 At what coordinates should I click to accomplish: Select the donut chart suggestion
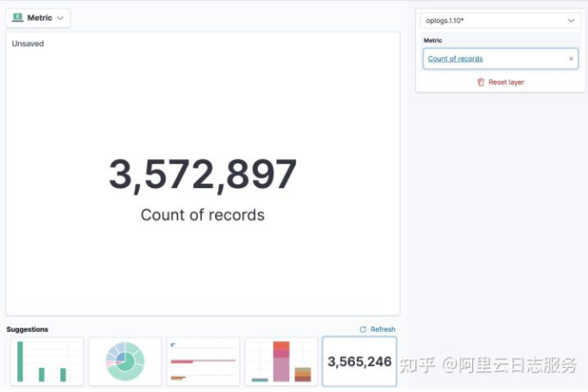125,362
